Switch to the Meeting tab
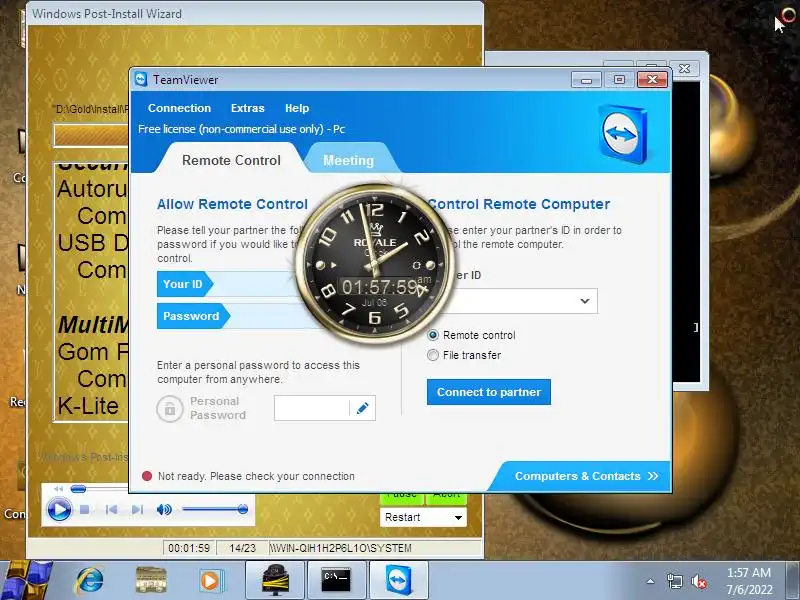This screenshot has height=600, width=800. click(348, 160)
